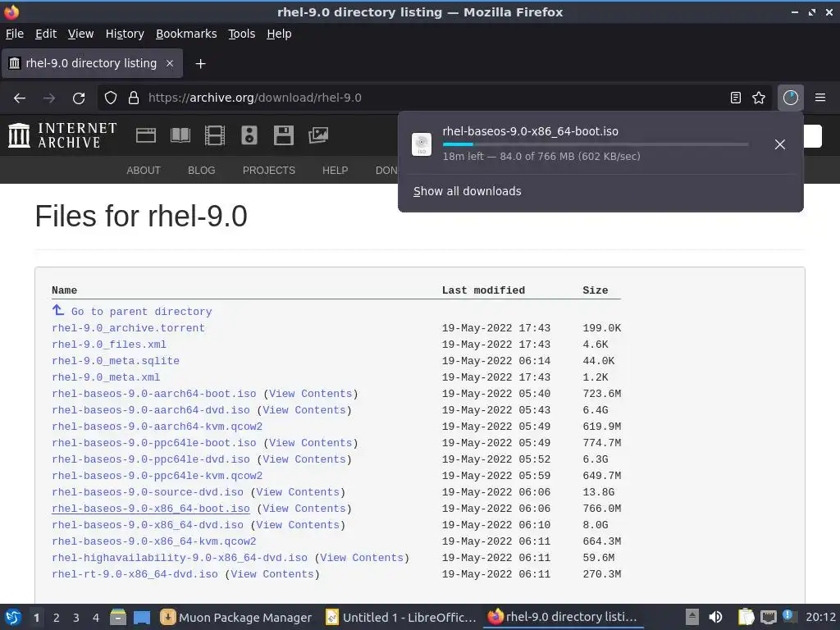Open rhel-9.0_meta.xml link
The height and width of the screenshot is (630, 840).
coord(106,377)
